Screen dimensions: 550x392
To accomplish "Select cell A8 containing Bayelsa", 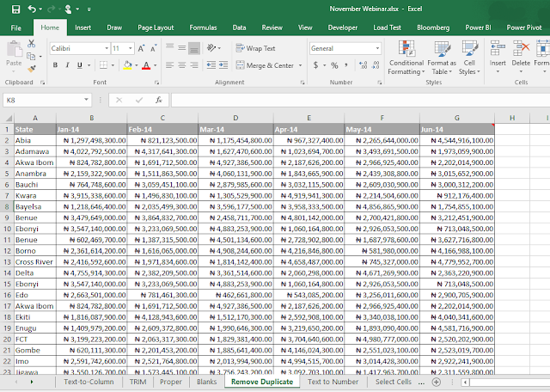I will (35, 206).
